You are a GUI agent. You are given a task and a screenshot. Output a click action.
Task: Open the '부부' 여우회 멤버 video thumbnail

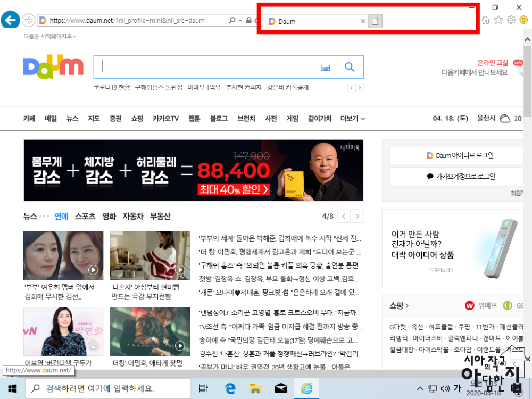(63, 255)
